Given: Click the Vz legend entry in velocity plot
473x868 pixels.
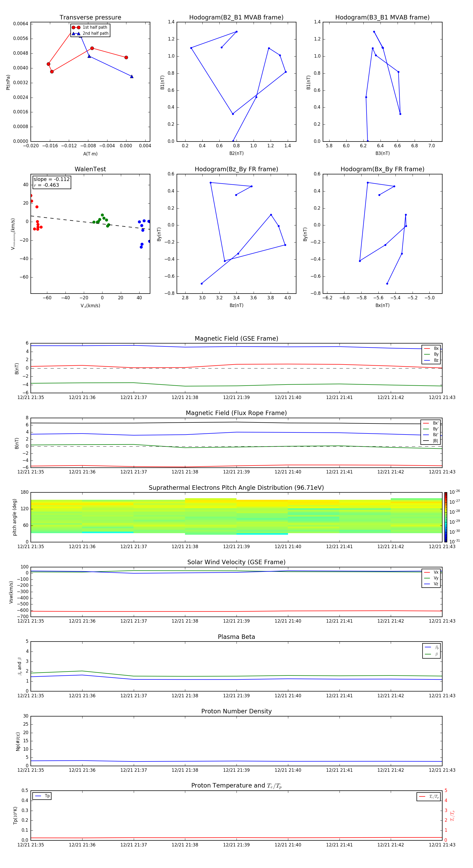Looking at the screenshot, I should coord(431,584).
